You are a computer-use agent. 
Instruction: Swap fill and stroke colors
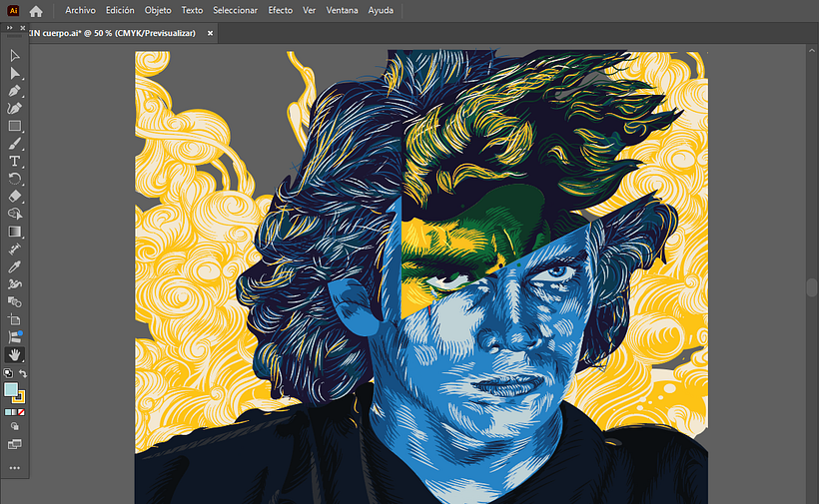coord(23,373)
